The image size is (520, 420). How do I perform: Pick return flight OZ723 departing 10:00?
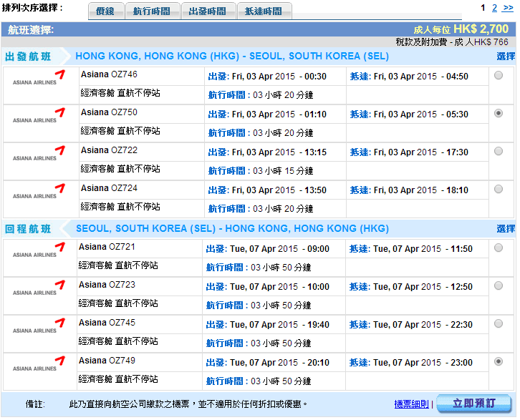click(x=499, y=285)
